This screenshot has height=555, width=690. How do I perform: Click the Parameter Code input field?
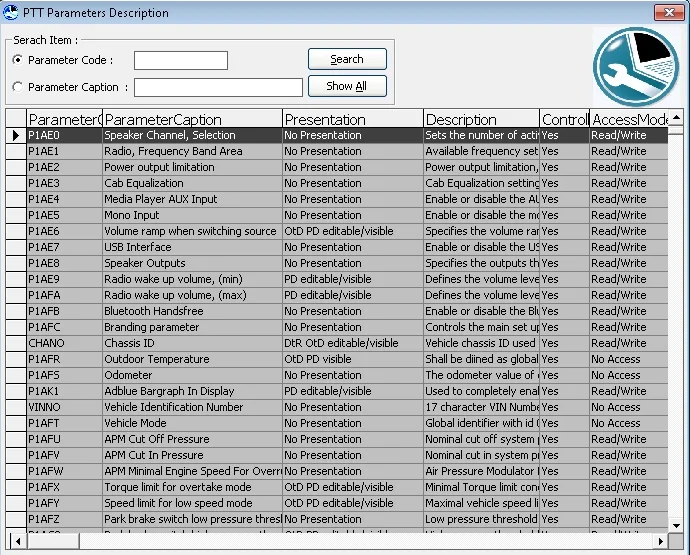tap(181, 60)
